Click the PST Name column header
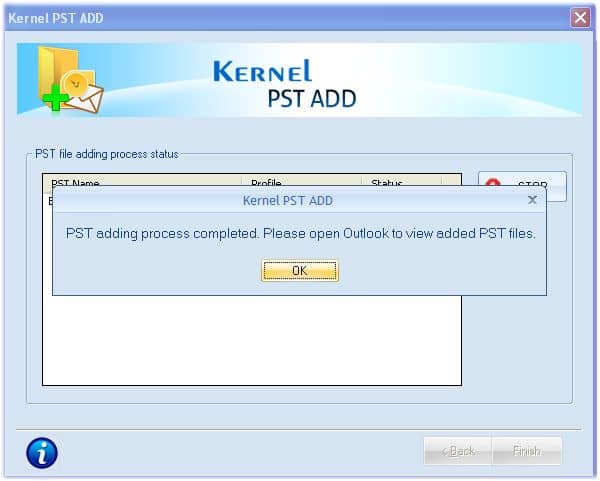This screenshot has width=600, height=481. click(142, 181)
